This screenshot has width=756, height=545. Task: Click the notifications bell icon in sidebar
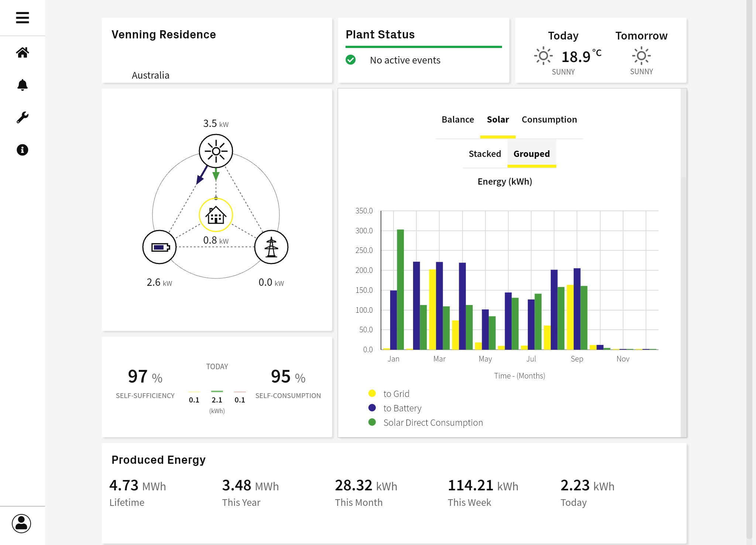pyautogui.click(x=22, y=85)
